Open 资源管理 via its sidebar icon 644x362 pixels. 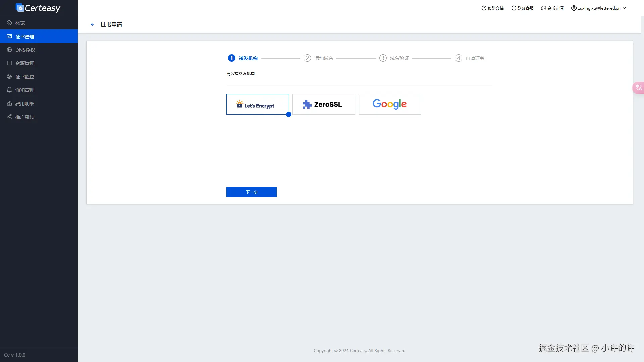(9, 63)
